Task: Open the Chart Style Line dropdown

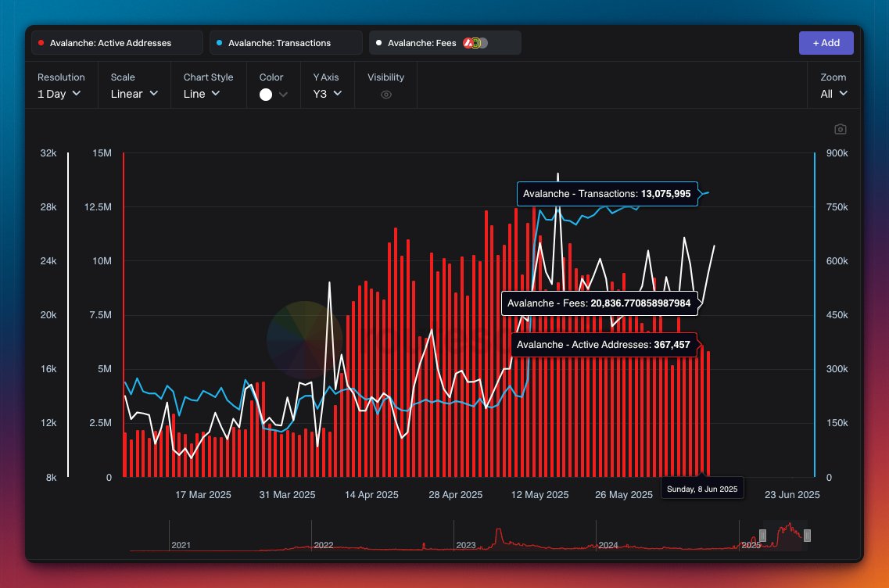Action: coord(201,94)
